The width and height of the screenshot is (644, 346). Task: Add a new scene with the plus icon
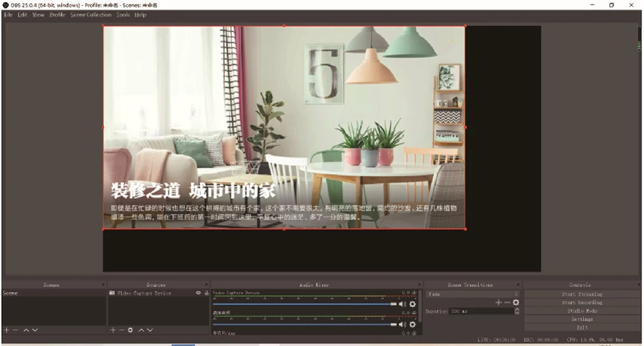pos(6,330)
